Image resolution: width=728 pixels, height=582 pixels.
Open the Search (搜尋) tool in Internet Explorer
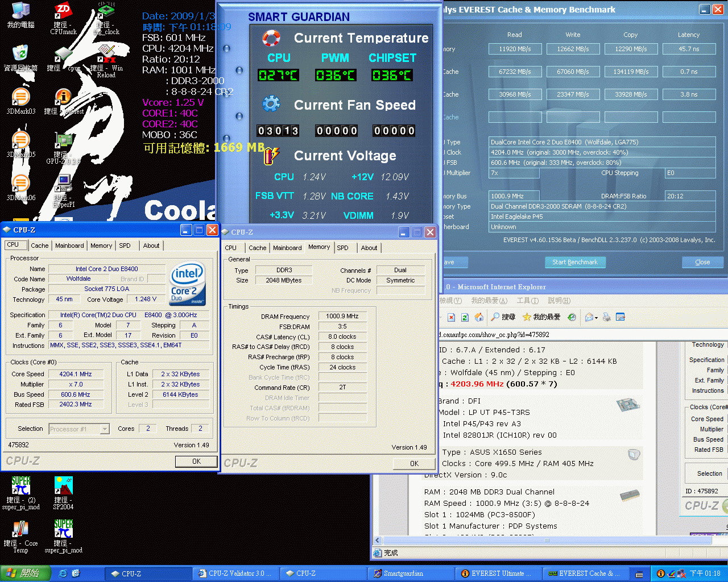[503, 317]
